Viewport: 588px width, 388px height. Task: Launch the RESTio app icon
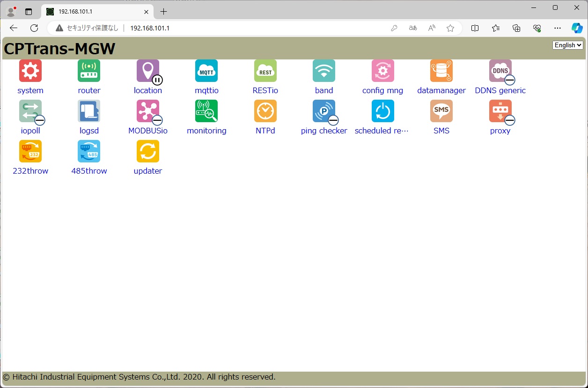click(x=265, y=71)
